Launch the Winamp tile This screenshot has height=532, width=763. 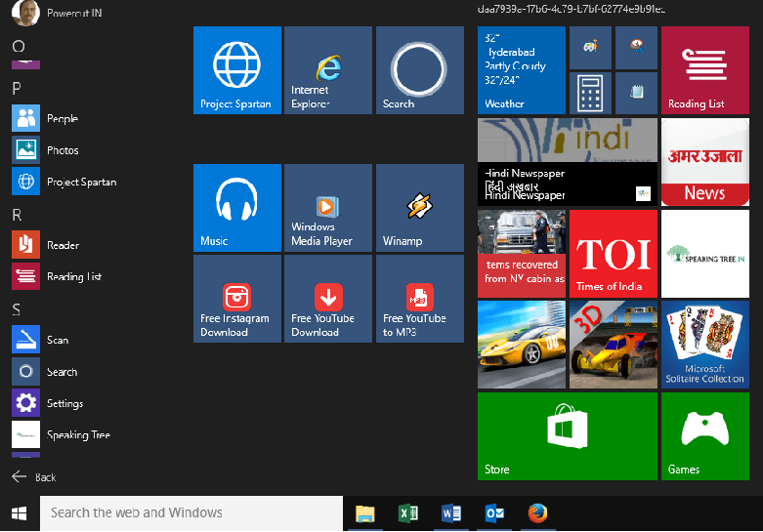click(420, 208)
